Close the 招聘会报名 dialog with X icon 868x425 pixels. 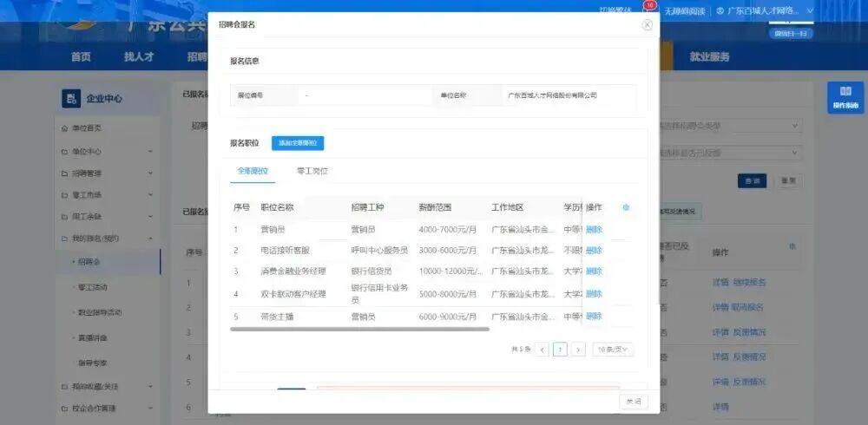[x=648, y=25]
